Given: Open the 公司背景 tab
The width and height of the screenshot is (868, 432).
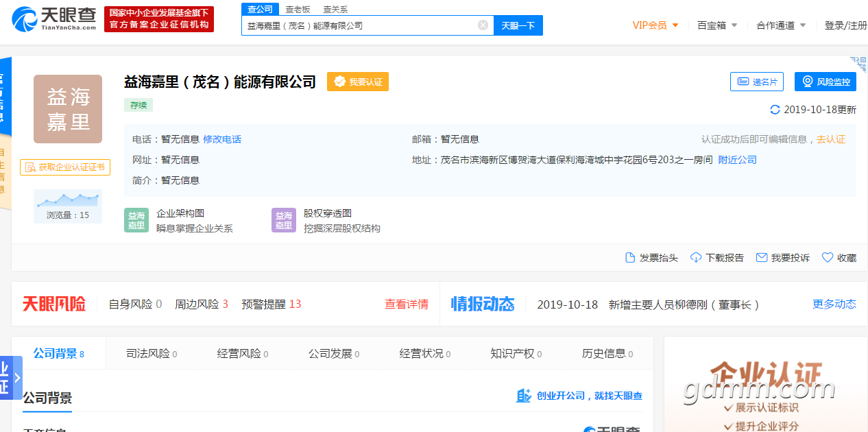Looking at the screenshot, I should tap(59, 354).
